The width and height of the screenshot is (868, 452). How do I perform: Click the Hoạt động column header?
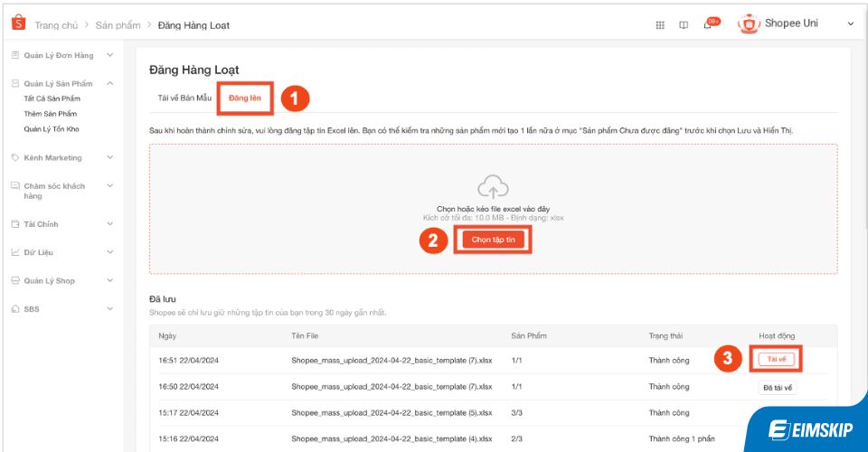click(777, 335)
